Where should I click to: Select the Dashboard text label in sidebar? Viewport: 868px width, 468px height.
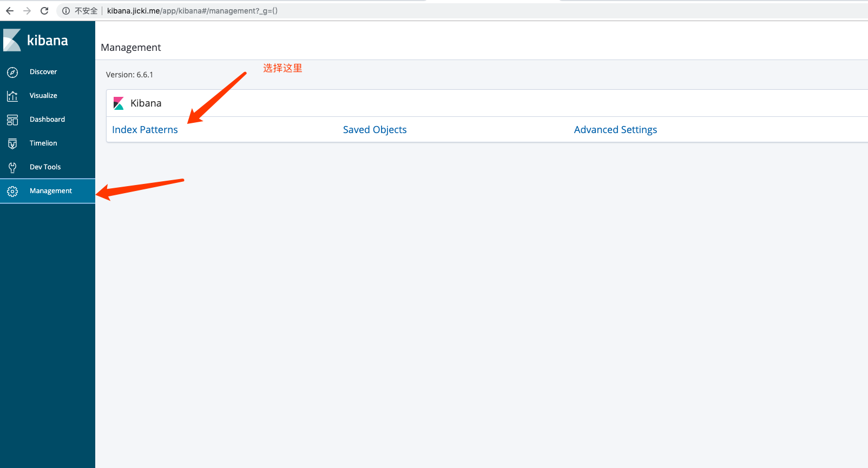point(47,120)
